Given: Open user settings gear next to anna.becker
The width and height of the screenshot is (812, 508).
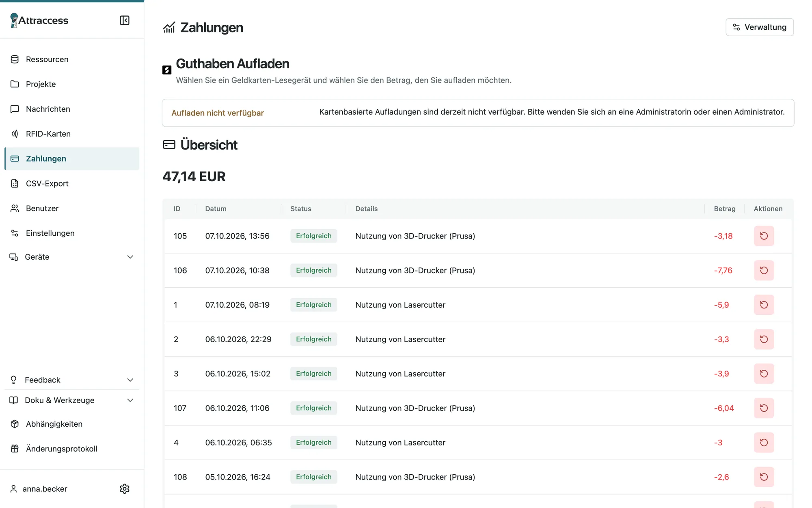Looking at the screenshot, I should coord(125,488).
